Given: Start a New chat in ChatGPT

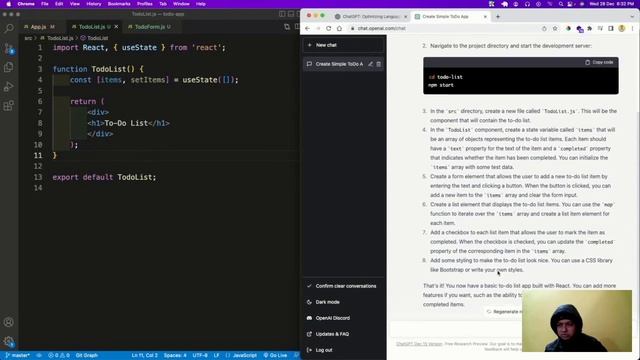Looking at the screenshot, I should 344,45.
